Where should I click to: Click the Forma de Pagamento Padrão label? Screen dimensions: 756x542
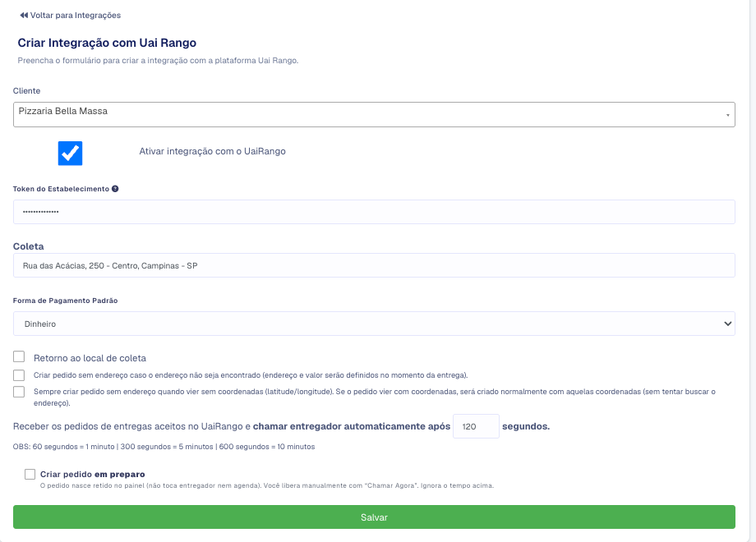click(x=65, y=300)
